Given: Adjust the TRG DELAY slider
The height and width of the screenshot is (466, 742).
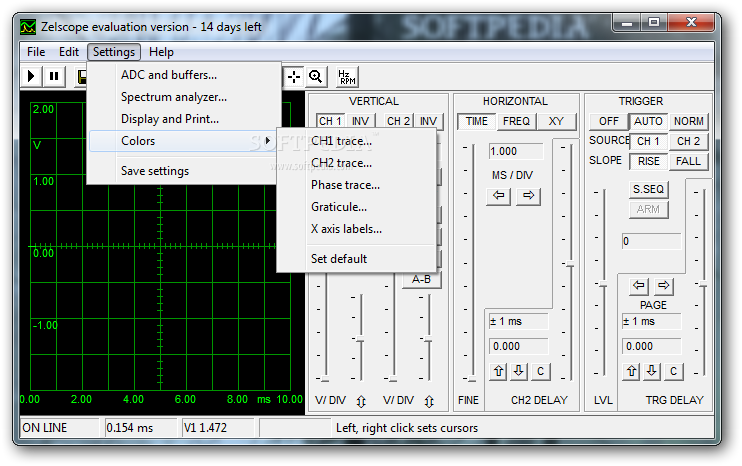Looking at the screenshot, I should [704, 285].
